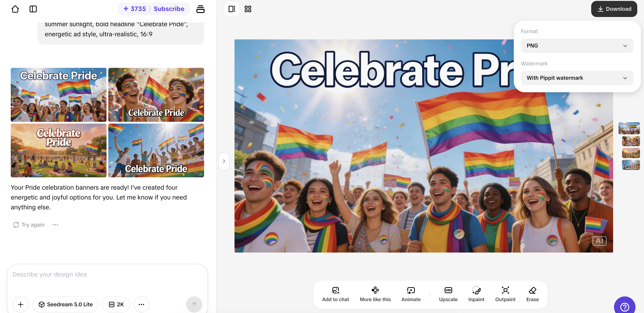Screen dimensions: 644x313
Task: Switch to split preview view
Action: 232,9
